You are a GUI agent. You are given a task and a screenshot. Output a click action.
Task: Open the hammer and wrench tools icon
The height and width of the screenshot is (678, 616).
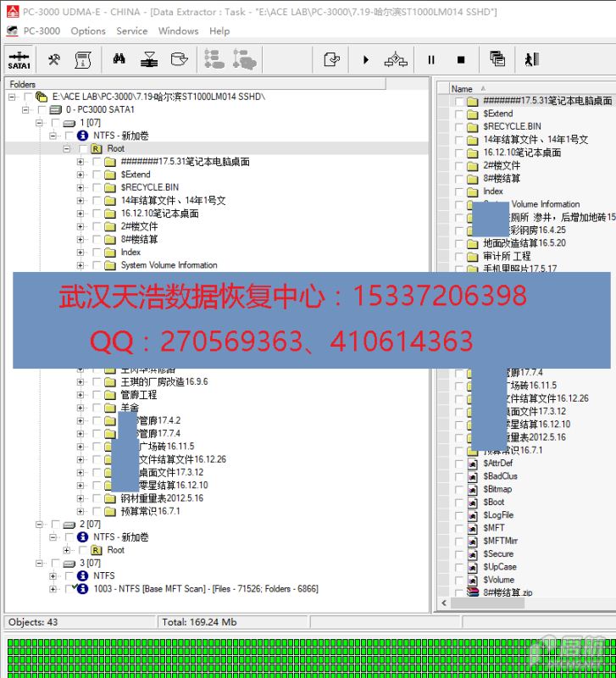[x=54, y=60]
